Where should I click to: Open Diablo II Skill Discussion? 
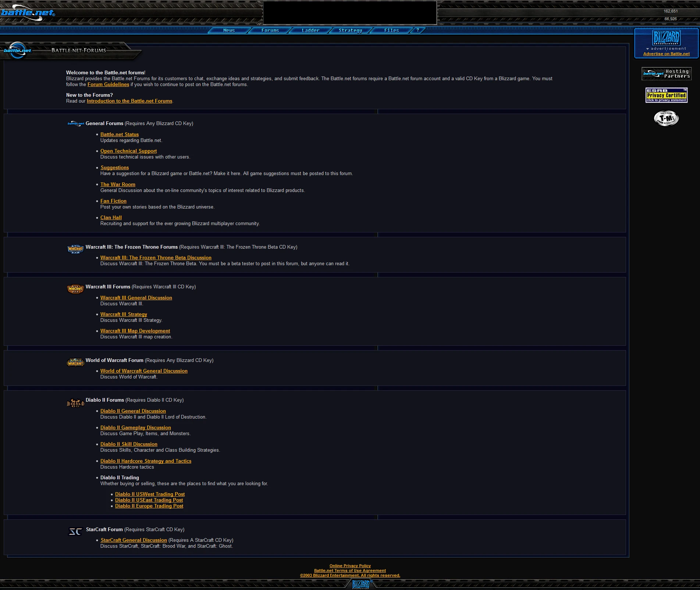129,444
